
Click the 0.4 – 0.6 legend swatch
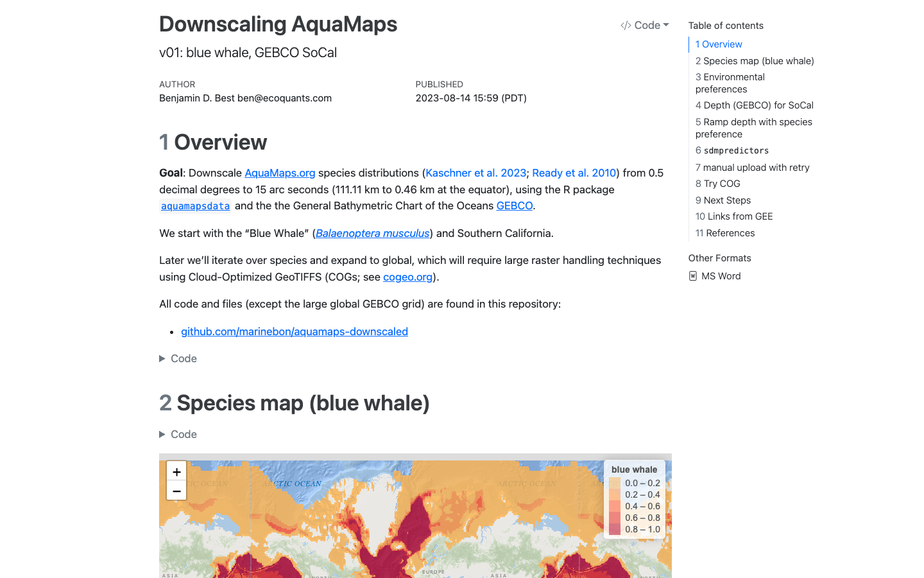(615, 506)
